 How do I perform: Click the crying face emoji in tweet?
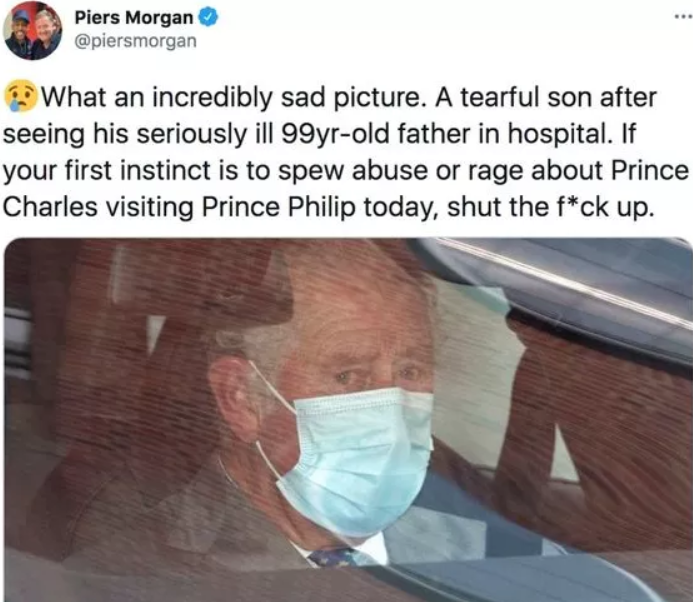(x=21, y=97)
